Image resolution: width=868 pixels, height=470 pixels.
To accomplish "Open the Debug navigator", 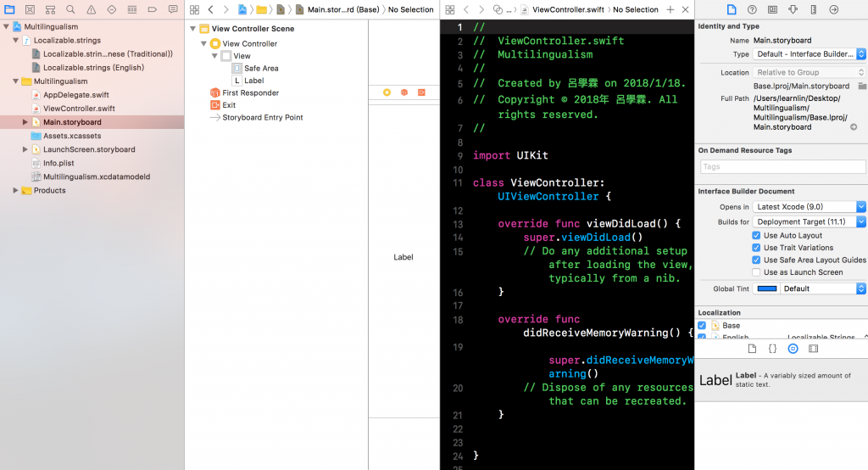I will pos(131,9).
